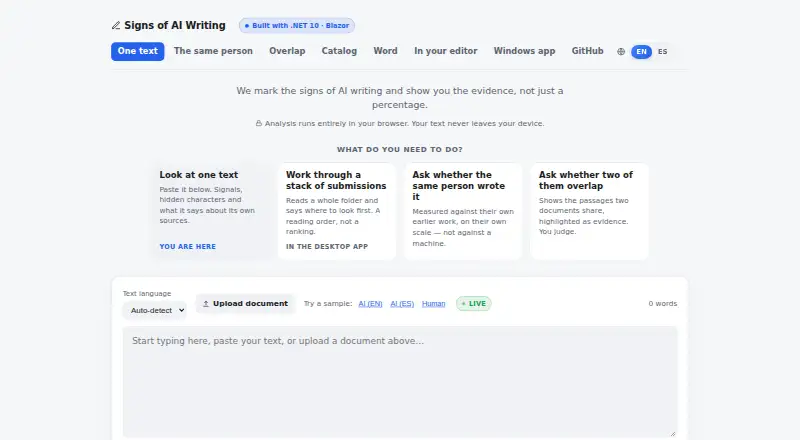Click the IN THE DESKTOP APP label
This screenshot has width=800, height=440.
click(x=327, y=247)
